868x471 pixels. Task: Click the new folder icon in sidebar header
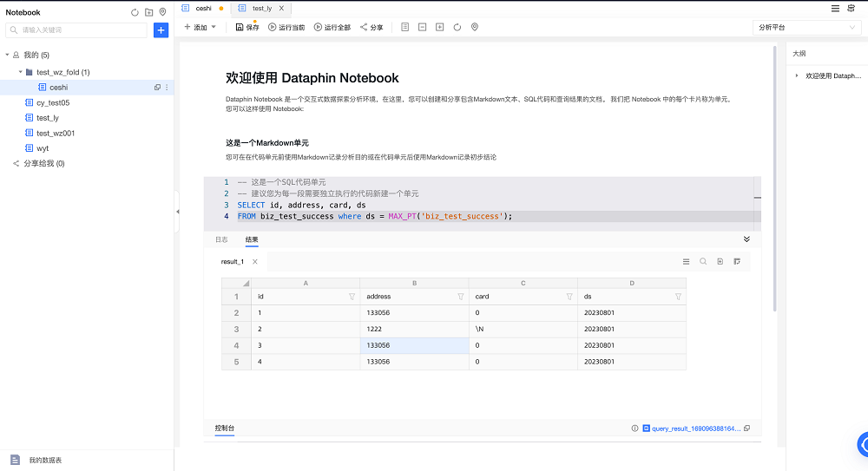point(148,12)
